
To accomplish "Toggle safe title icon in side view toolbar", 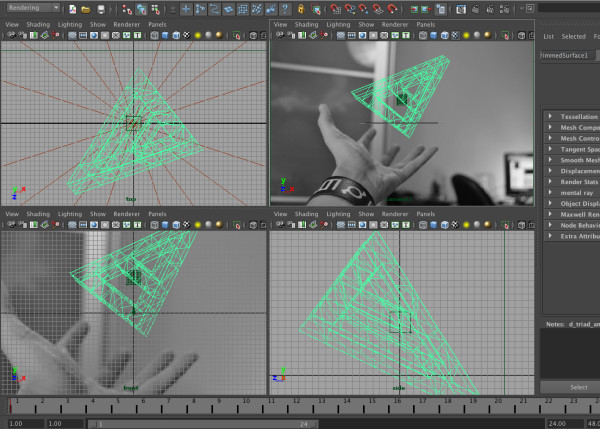I will (406, 225).
